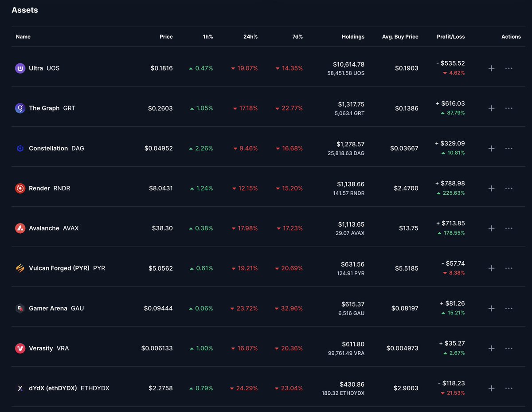Click the Constellation DAG coin logo
The height and width of the screenshot is (412, 532).
(20, 148)
